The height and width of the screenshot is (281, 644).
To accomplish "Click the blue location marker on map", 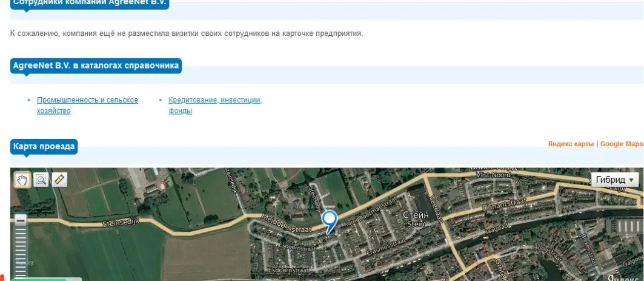I will pyautogui.click(x=330, y=221).
